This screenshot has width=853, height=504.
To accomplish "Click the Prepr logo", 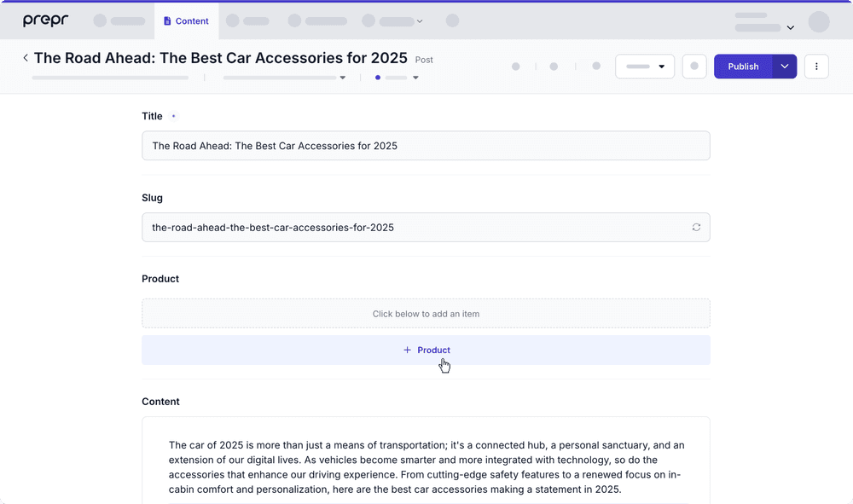I will [x=45, y=20].
